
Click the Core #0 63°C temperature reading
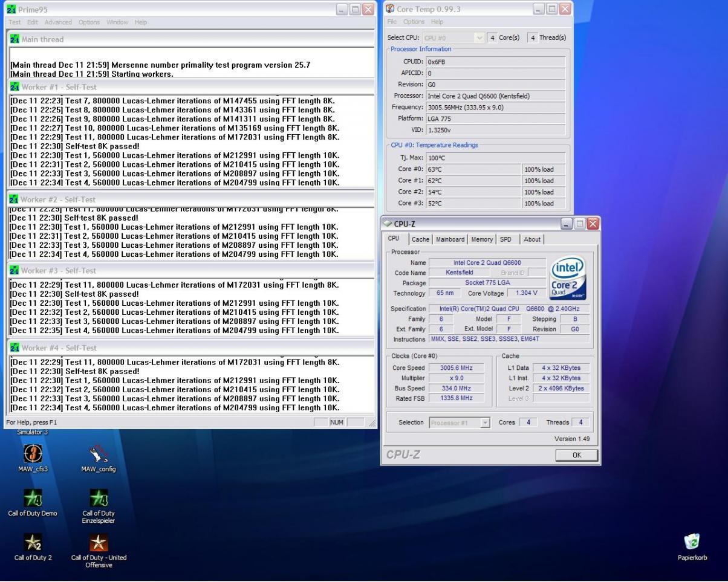pyautogui.click(x=473, y=169)
